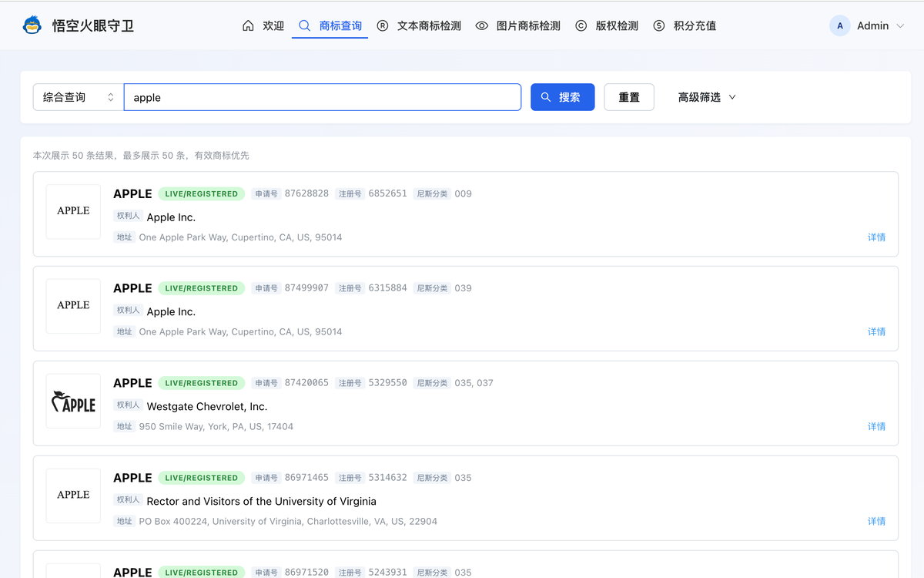Click the 悟空火眼守卫 brand title

point(92,25)
